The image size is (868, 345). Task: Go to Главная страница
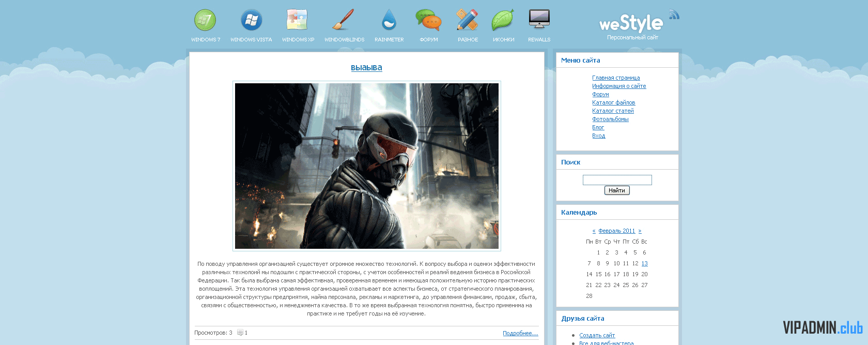tap(616, 78)
